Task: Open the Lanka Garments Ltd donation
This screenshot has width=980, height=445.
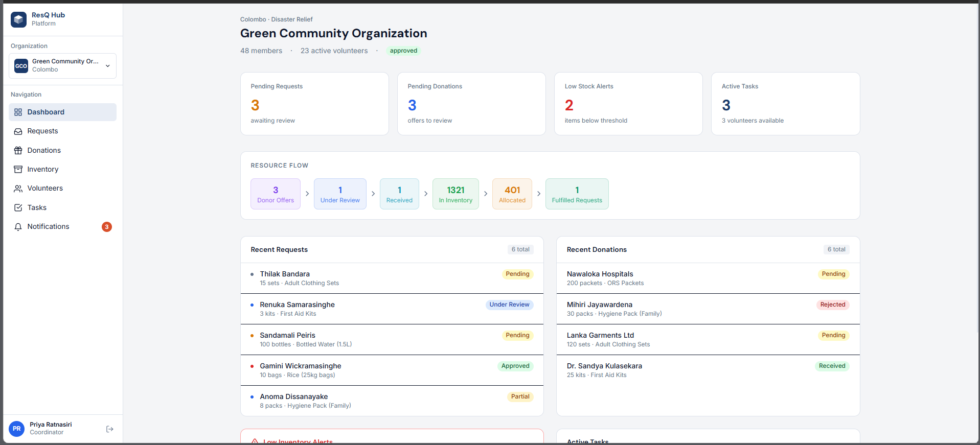Action: pyautogui.click(x=708, y=340)
